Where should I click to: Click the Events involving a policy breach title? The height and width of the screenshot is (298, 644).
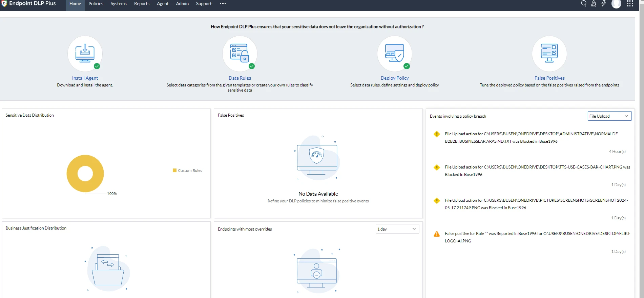tap(458, 116)
